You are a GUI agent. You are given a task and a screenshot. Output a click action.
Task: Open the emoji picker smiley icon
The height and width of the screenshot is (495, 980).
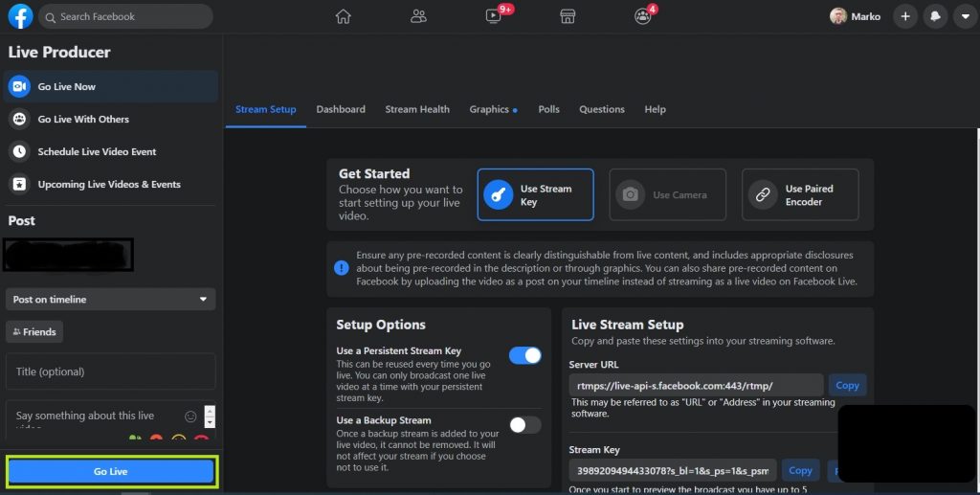[x=190, y=416]
